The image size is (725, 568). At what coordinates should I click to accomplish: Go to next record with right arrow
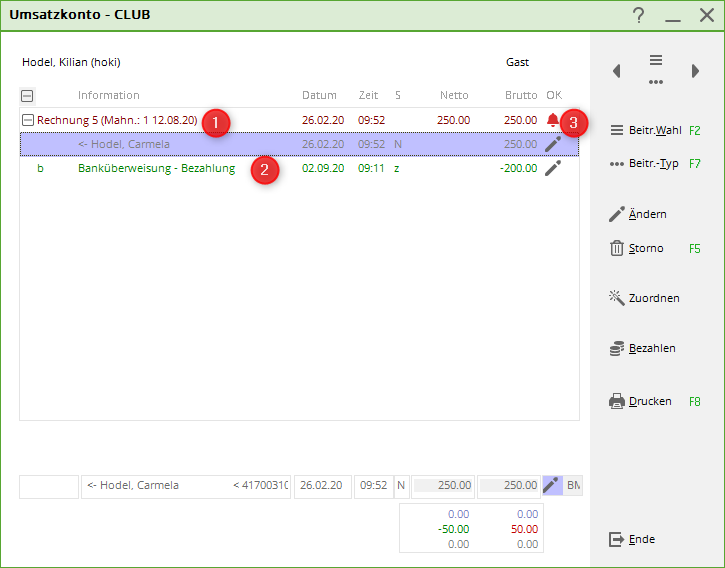coord(695,71)
